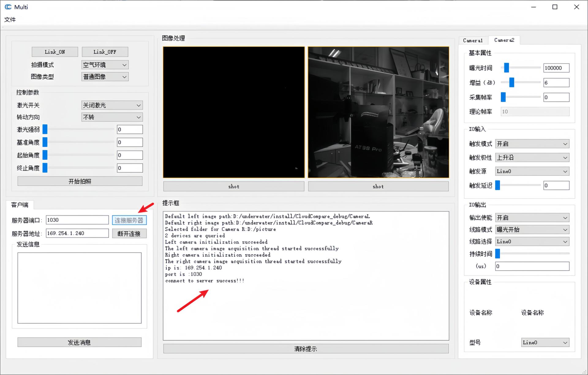Click the 清除提示 button
Screen dimensions: 588x375
point(306,349)
